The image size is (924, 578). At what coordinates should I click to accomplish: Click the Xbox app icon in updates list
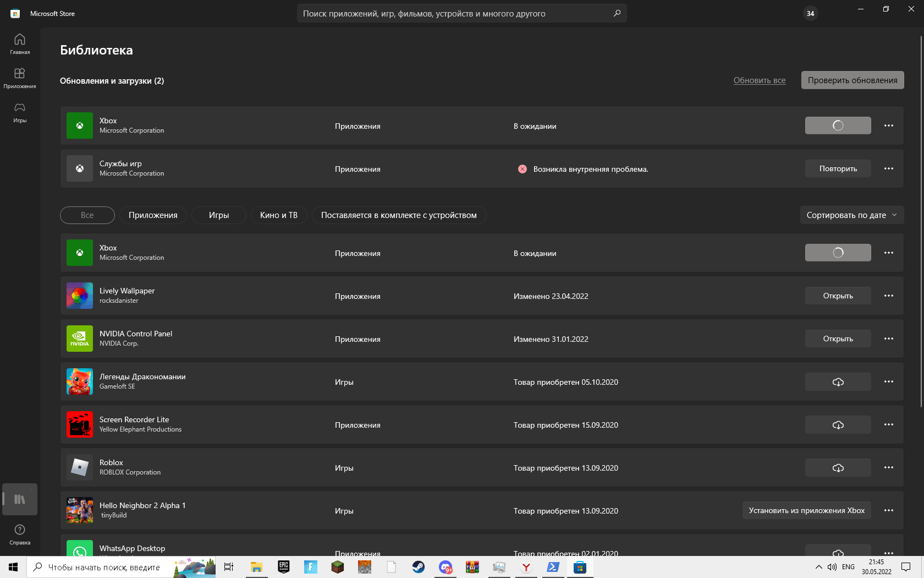click(x=80, y=126)
